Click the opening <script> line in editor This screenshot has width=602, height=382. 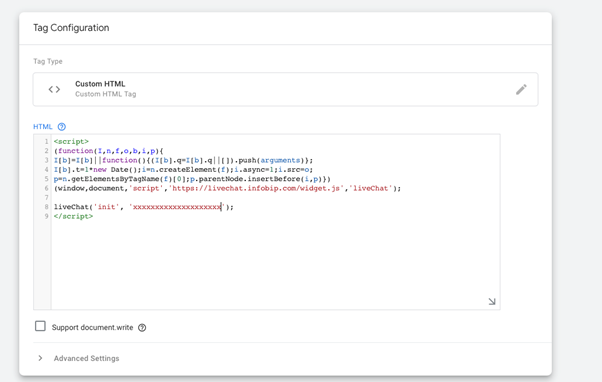tap(71, 142)
